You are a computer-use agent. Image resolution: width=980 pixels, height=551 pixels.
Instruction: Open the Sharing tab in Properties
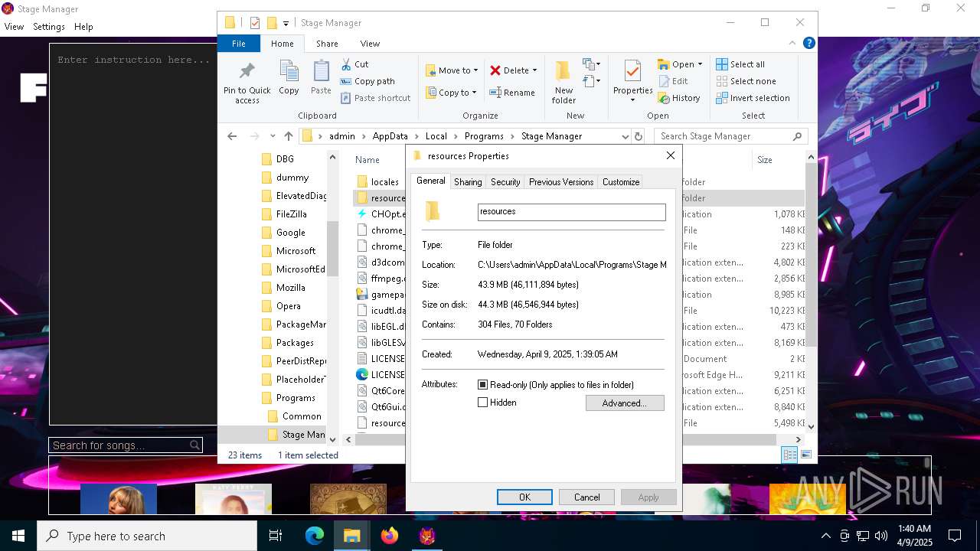pyautogui.click(x=468, y=182)
